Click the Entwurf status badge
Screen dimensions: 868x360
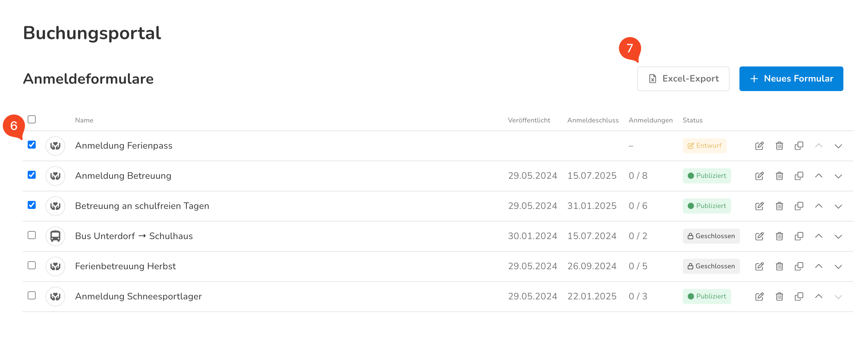pyautogui.click(x=704, y=146)
